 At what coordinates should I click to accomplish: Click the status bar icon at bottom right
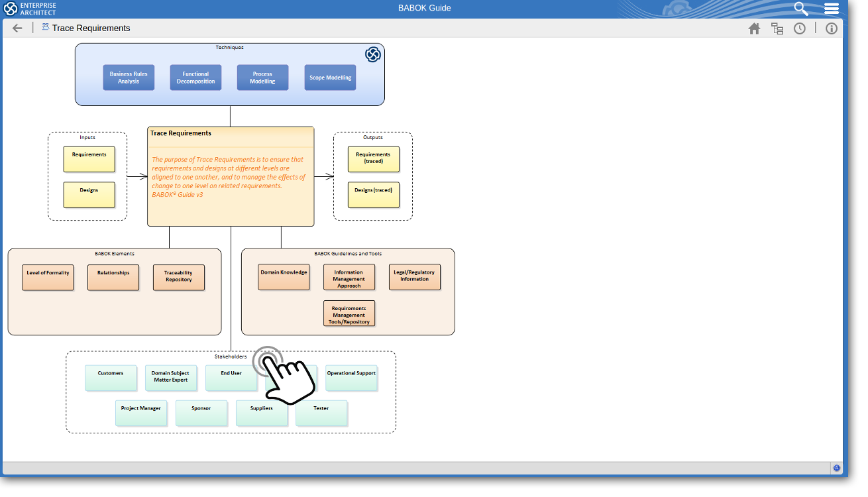[836, 468]
